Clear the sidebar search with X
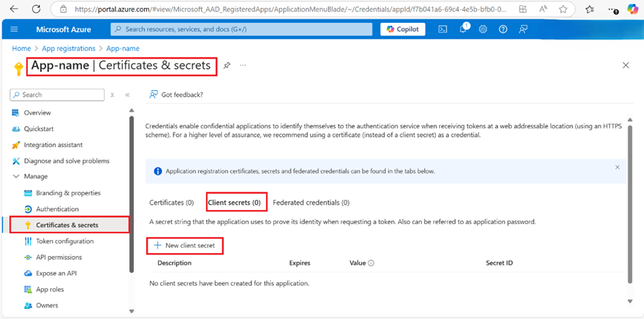The image size is (644, 319). tap(112, 94)
